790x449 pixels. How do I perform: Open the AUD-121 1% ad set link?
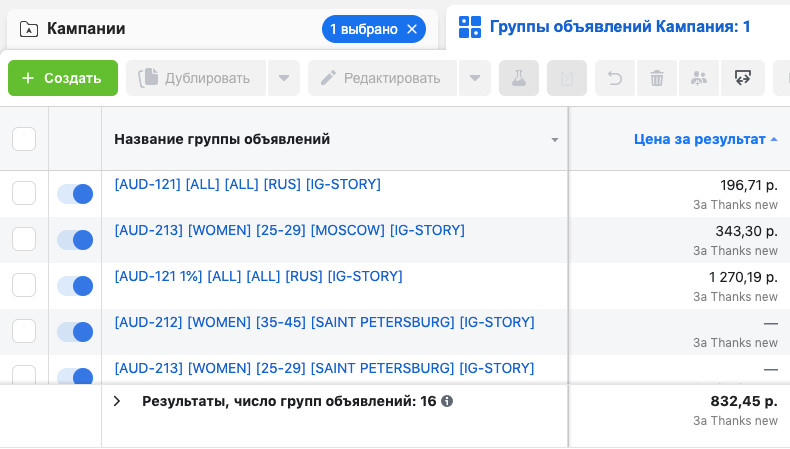(258, 276)
